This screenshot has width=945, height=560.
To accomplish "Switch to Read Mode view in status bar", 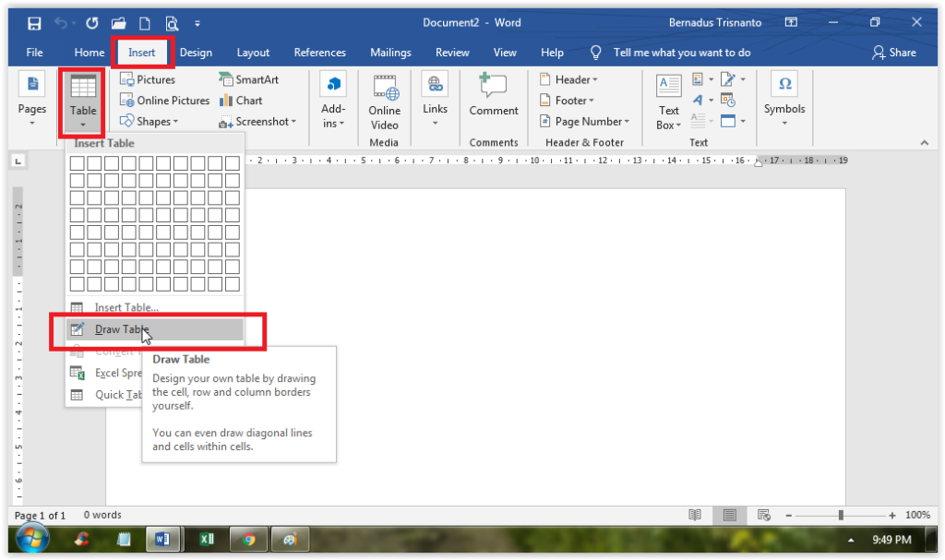I will point(696,515).
